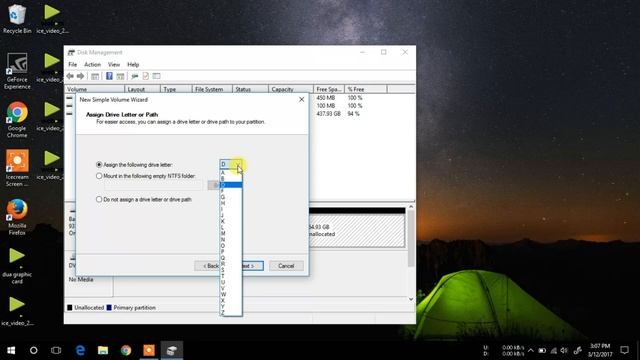640x360 pixels.
Task: Sort by the Capacity column header
Action: [291, 89]
